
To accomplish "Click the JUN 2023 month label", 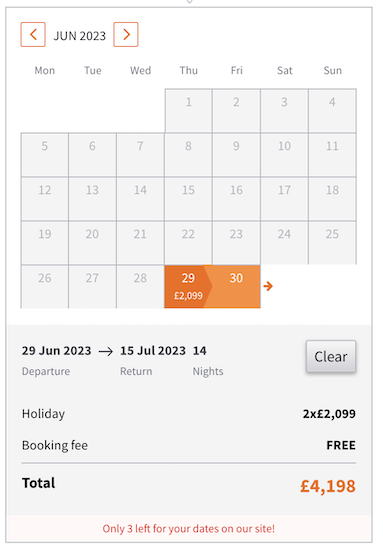I will pyautogui.click(x=79, y=36).
